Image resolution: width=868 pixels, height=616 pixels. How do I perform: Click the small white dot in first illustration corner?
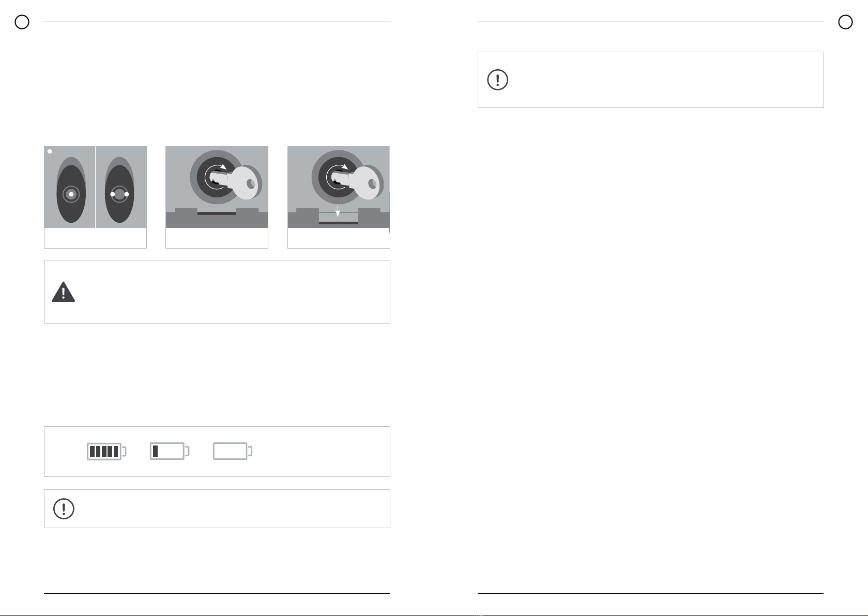coord(50,151)
